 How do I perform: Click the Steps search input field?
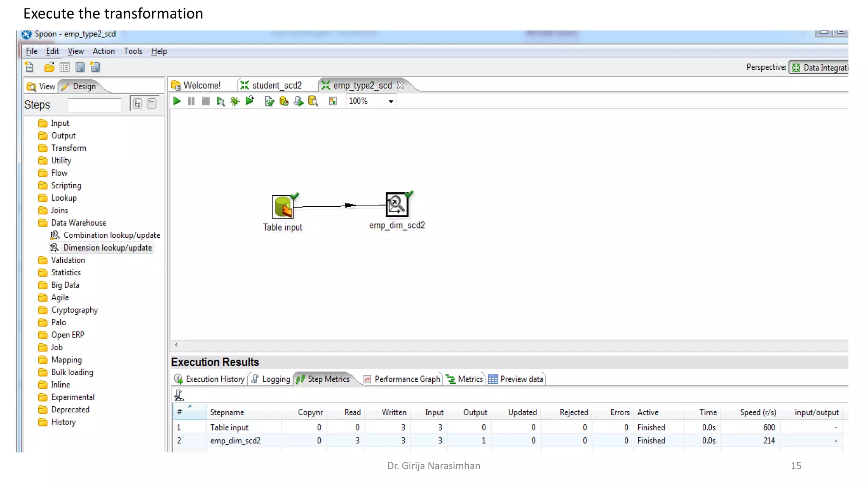[x=95, y=105]
